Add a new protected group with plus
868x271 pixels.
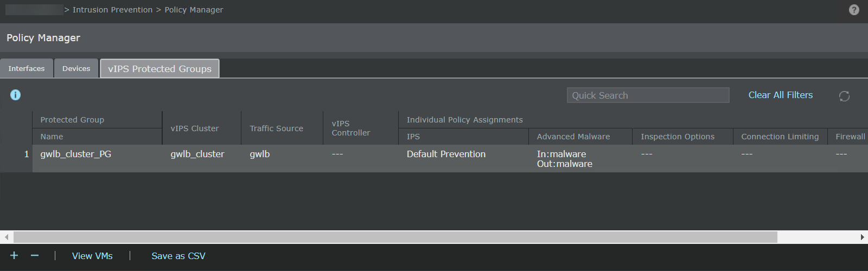point(14,255)
